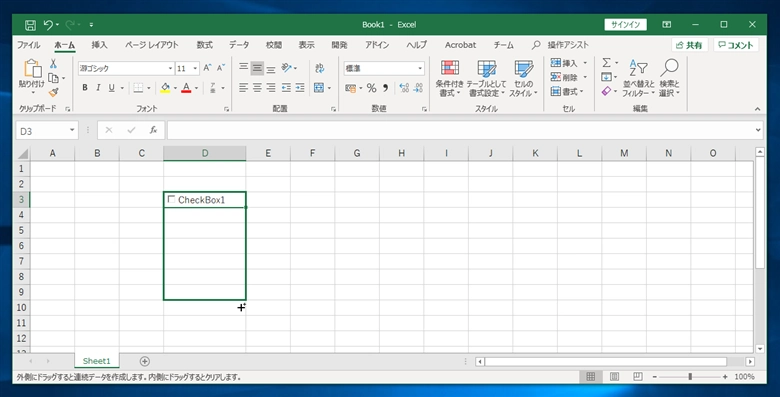Toggle middle vertical alignment
Screen dimensions: 780x397
pyautogui.click(x=257, y=68)
